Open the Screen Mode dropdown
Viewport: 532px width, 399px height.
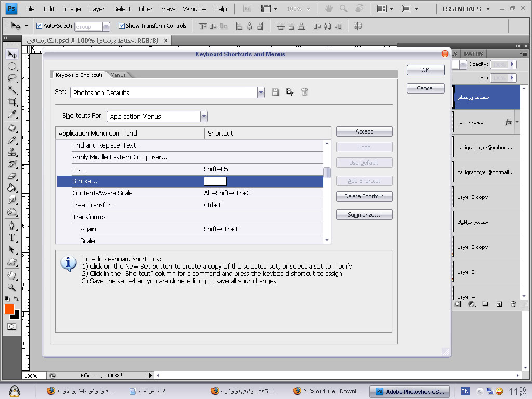[x=410, y=9]
